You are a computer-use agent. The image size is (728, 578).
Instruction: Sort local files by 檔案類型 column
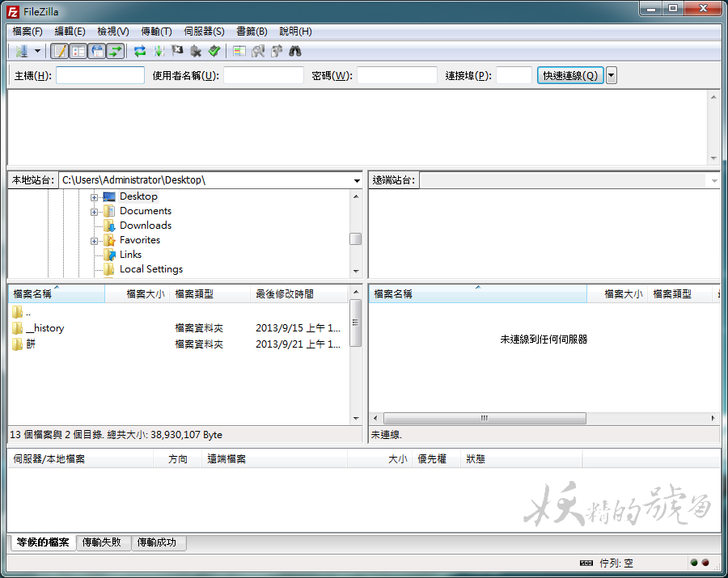pos(210,293)
